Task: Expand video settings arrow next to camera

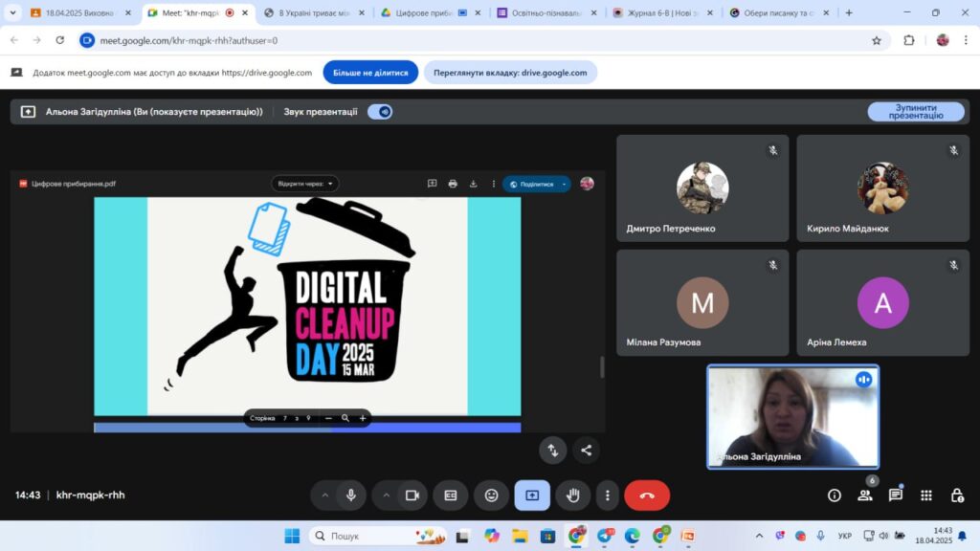Action: click(x=387, y=496)
